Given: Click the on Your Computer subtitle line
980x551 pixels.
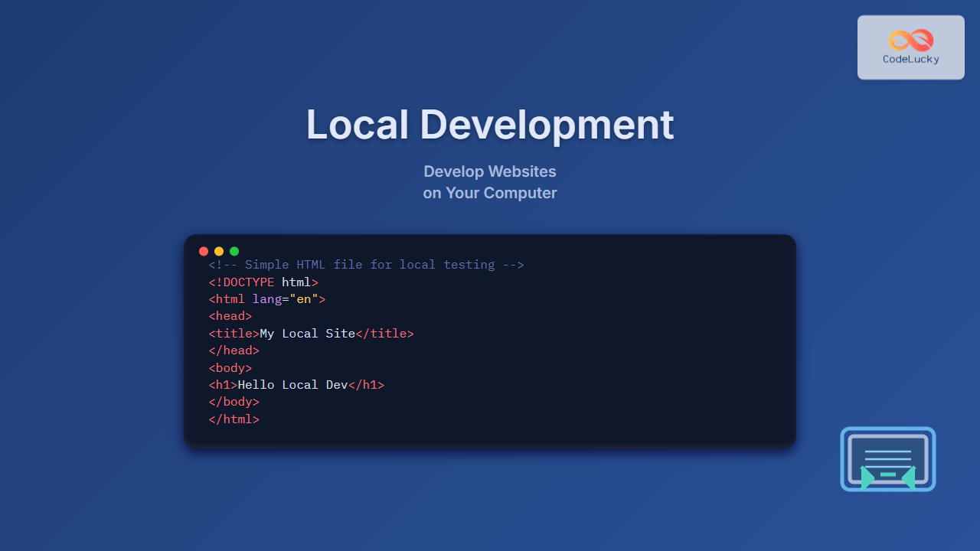Looking at the screenshot, I should point(490,193).
